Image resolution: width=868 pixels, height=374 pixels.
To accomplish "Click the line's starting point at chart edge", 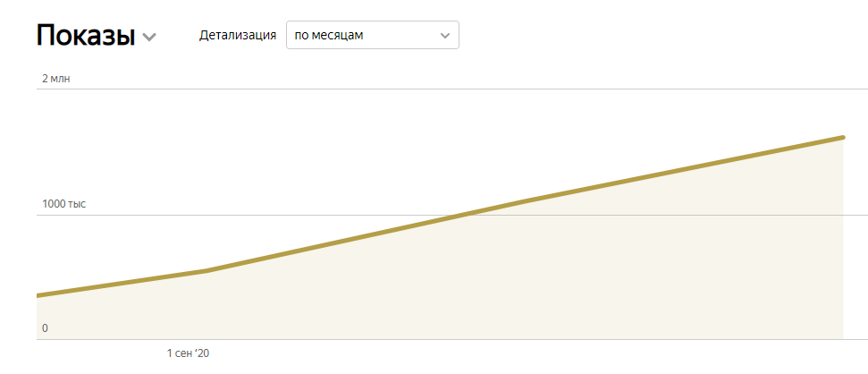I will coord(38,296).
